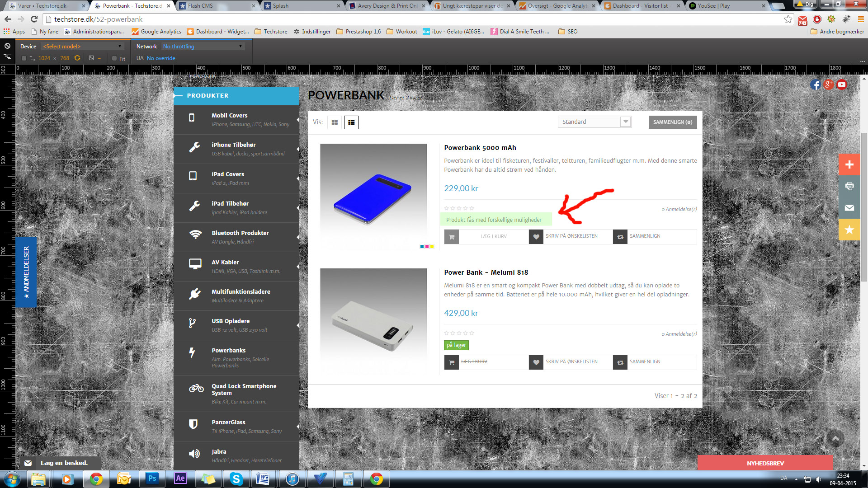Screen dimensions: 868x488
Task: Open Network throttling dropdown
Action: (203, 47)
